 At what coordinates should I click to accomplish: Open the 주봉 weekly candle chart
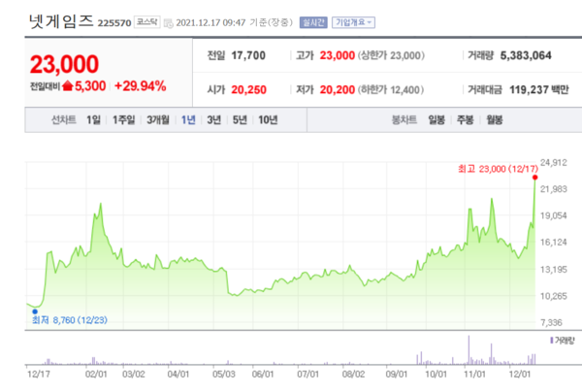coord(465,120)
